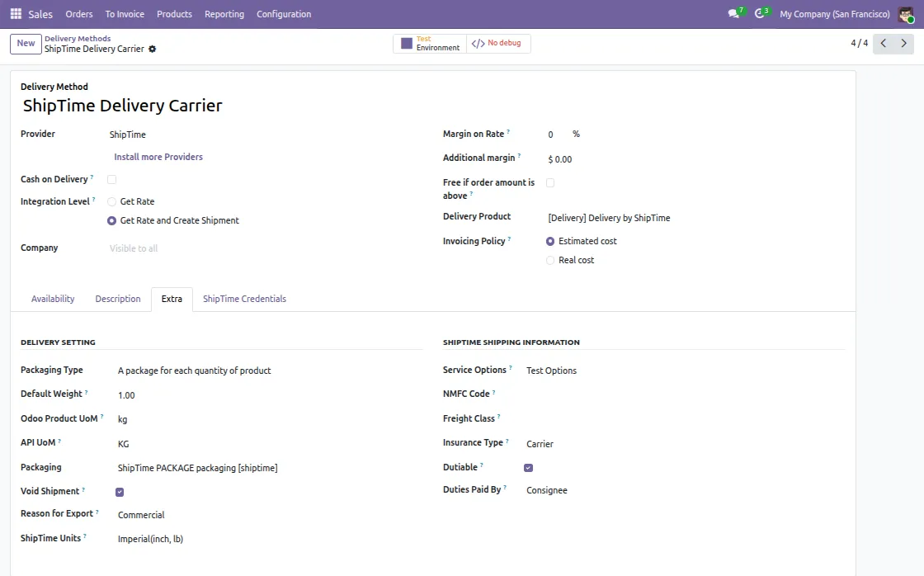
Task: Click Install more Providers link
Action: pyautogui.click(x=158, y=157)
